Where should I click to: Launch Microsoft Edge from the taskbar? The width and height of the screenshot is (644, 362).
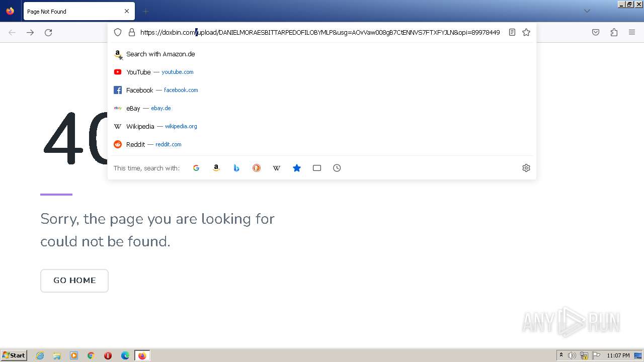point(125,355)
